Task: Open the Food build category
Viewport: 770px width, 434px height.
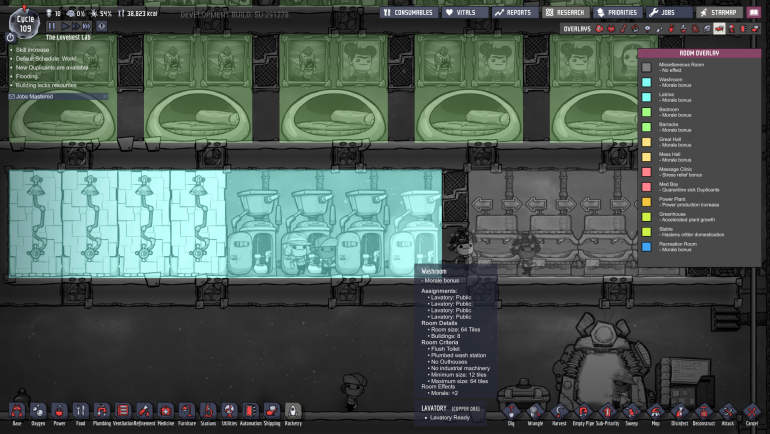Action: [81, 411]
